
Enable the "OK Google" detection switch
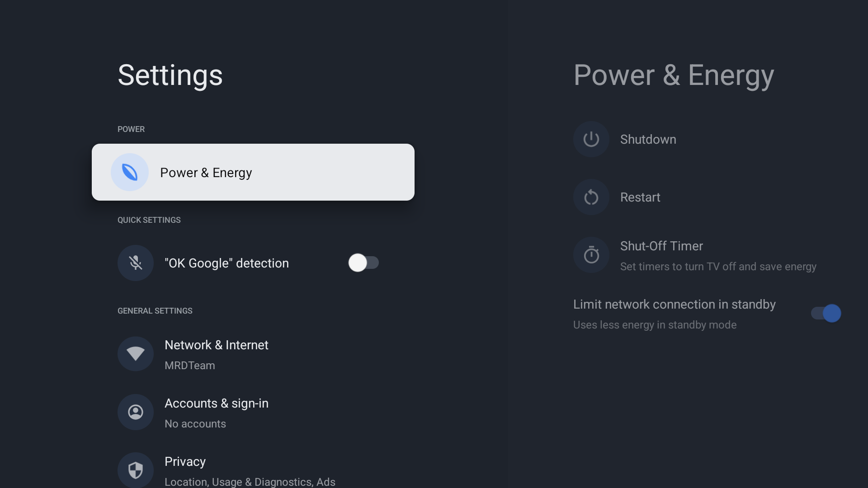[363, 263]
